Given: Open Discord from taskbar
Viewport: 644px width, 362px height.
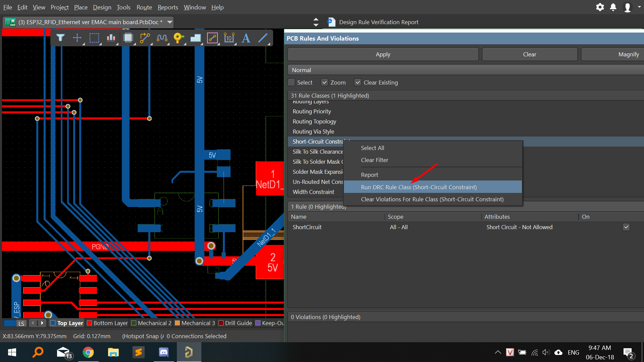Looking at the screenshot, I should tap(163, 352).
